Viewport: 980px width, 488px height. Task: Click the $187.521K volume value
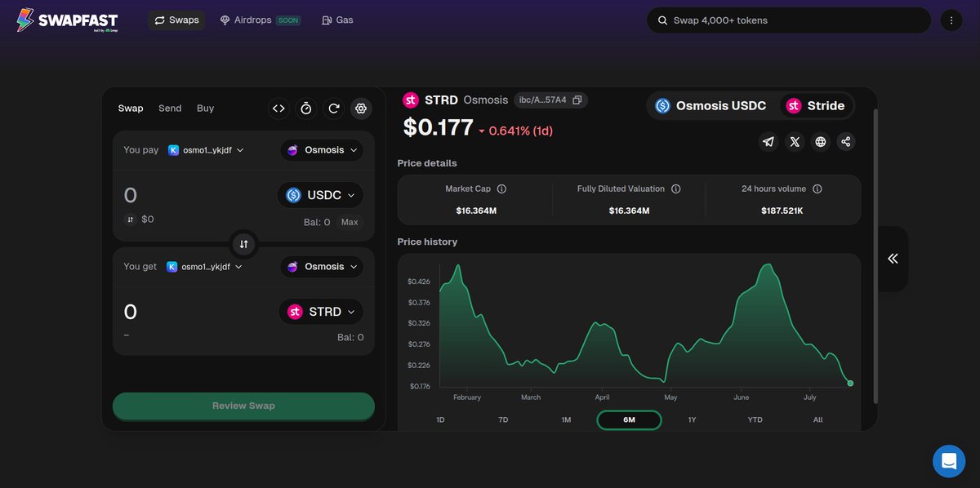coord(782,211)
